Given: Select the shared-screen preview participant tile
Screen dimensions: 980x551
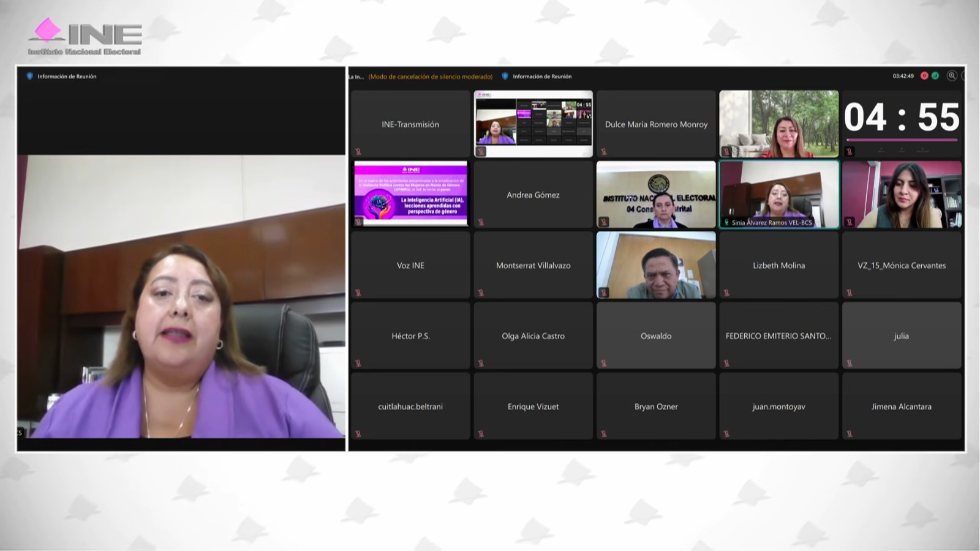Looking at the screenshot, I should point(533,124).
